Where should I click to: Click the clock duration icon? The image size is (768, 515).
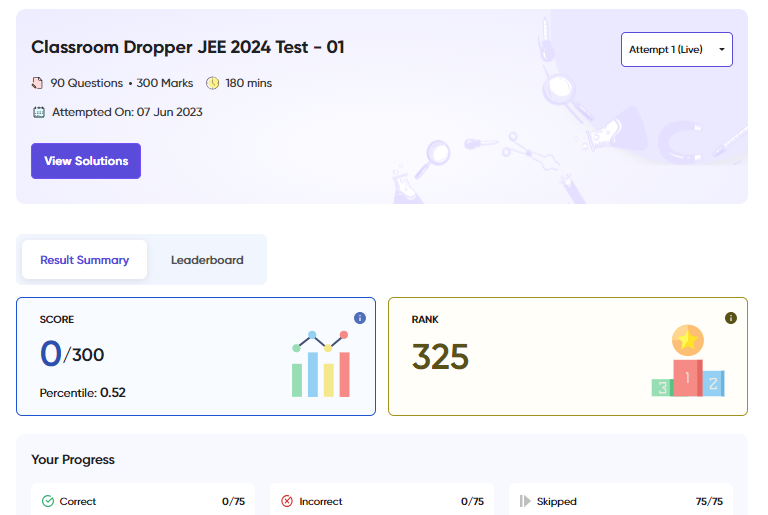coord(212,83)
